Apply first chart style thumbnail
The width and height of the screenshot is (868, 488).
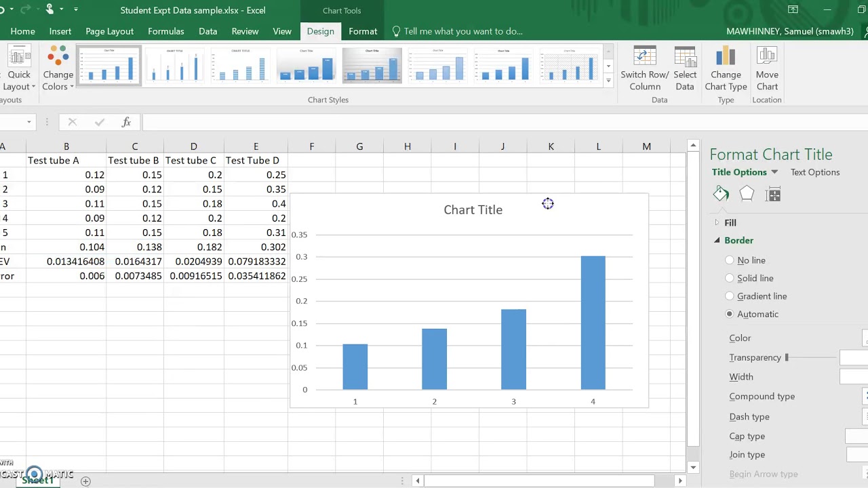click(108, 65)
